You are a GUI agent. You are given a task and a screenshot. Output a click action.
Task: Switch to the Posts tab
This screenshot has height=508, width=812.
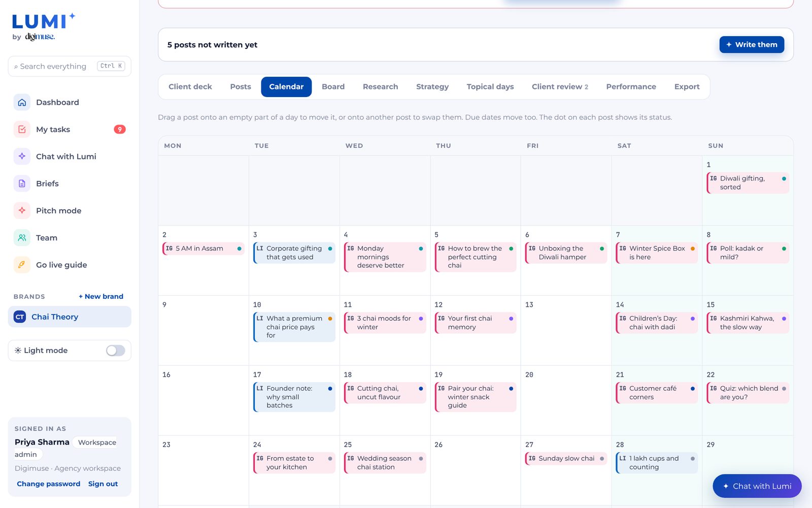pos(241,87)
